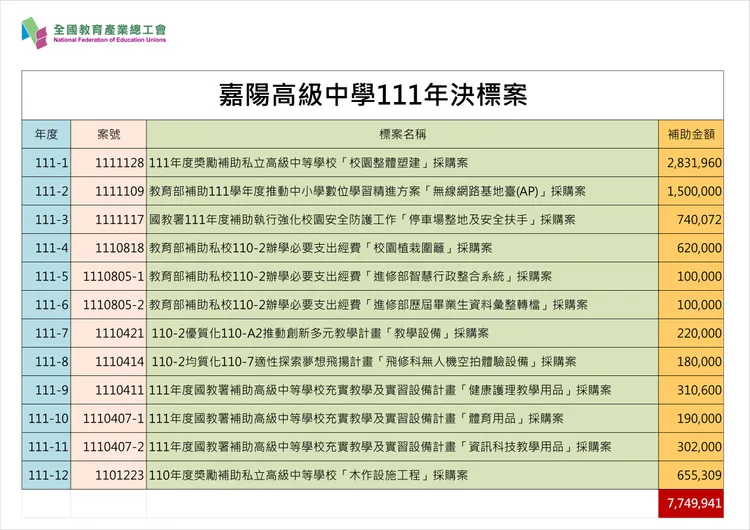This screenshot has width=750, height=530.
Task: Click year cell 111-9
Action: (x=46, y=390)
